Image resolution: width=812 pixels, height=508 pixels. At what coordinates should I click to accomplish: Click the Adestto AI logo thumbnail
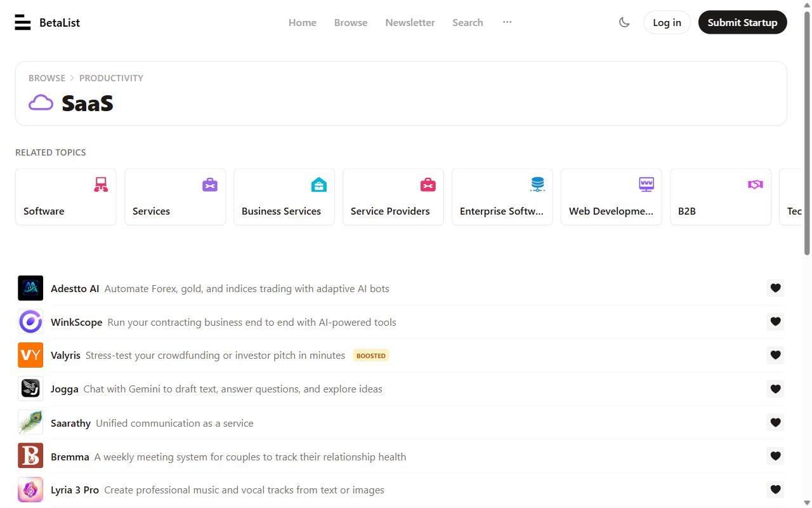tap(30, 288)
